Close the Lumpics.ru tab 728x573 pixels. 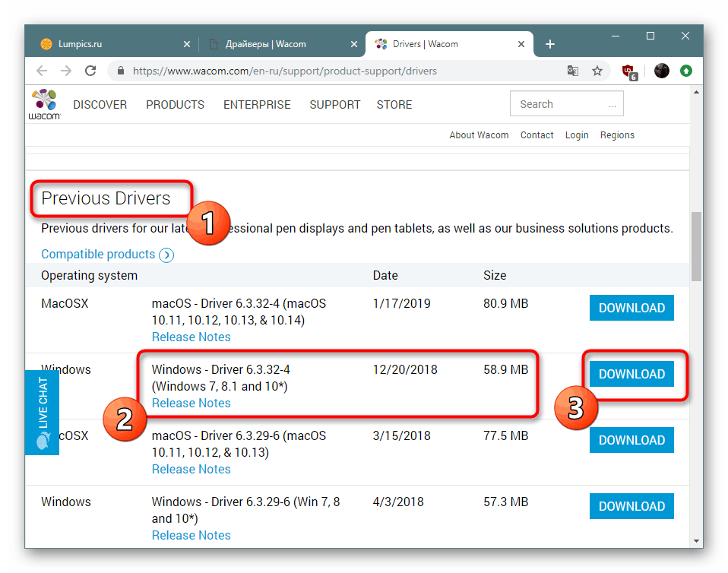pyautogui.click(x=187, y=44)
